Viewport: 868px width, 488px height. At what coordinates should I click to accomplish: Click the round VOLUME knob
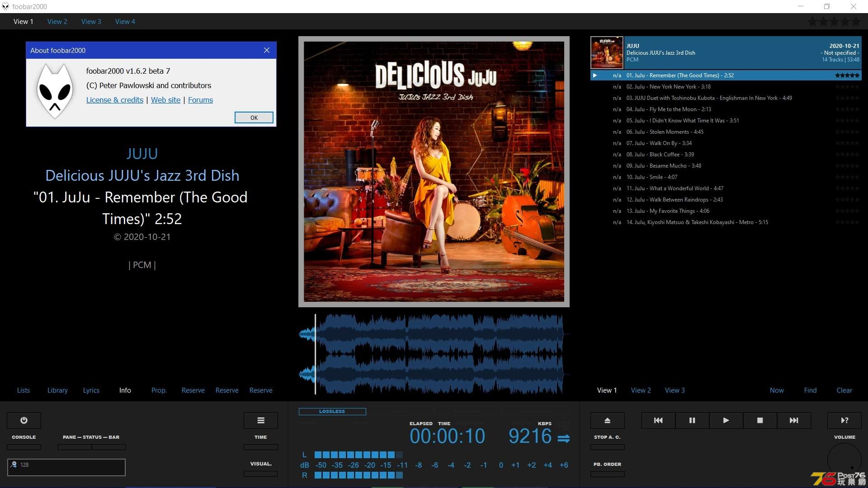pos(844,460)
